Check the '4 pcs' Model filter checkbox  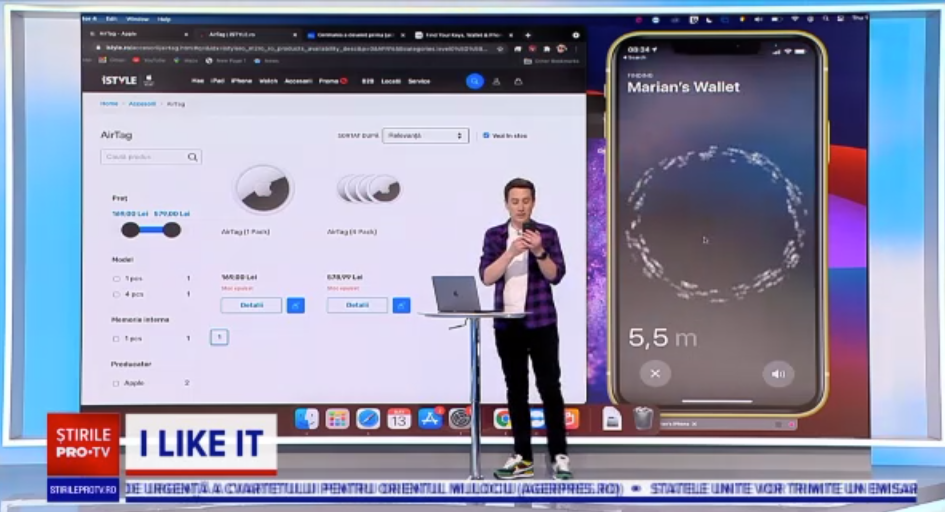pos(116,294)
